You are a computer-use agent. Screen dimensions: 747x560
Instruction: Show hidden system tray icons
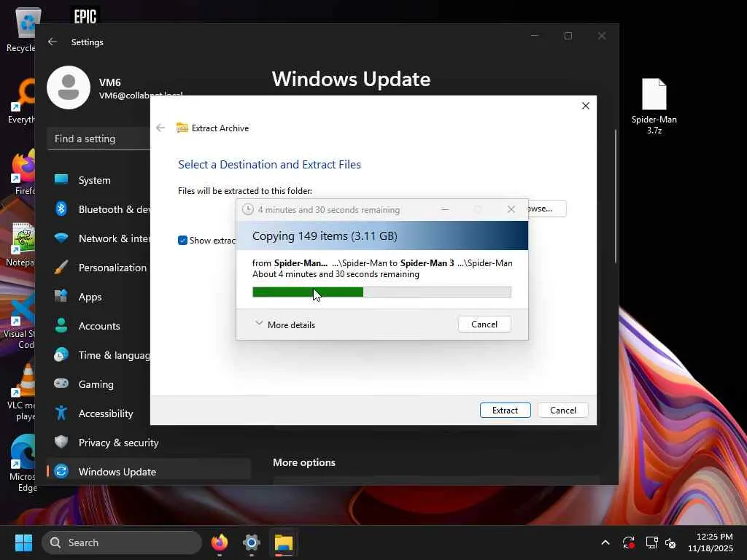605,542
